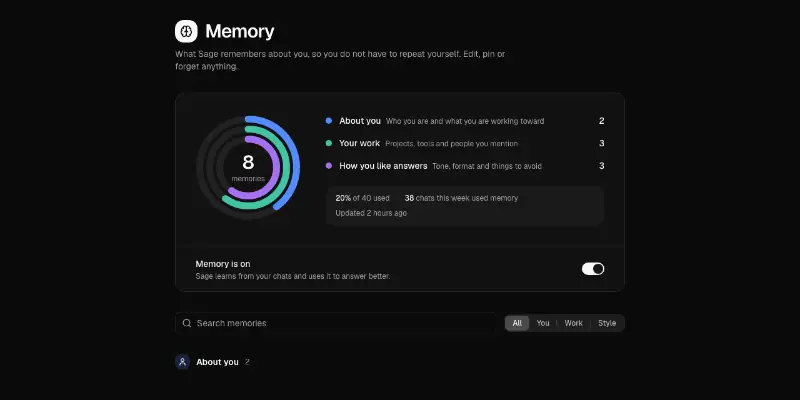This screenshot has height=400, width=800.
Task: Click the Projects, tools and people description
Action: [452, 144]
